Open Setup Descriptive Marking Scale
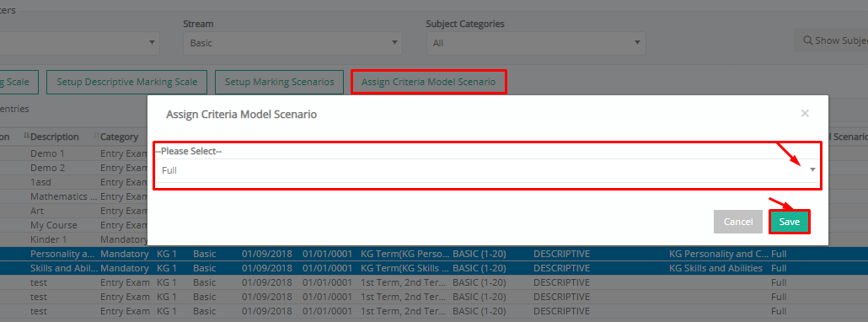868x322 pixels. click(126, 82)
